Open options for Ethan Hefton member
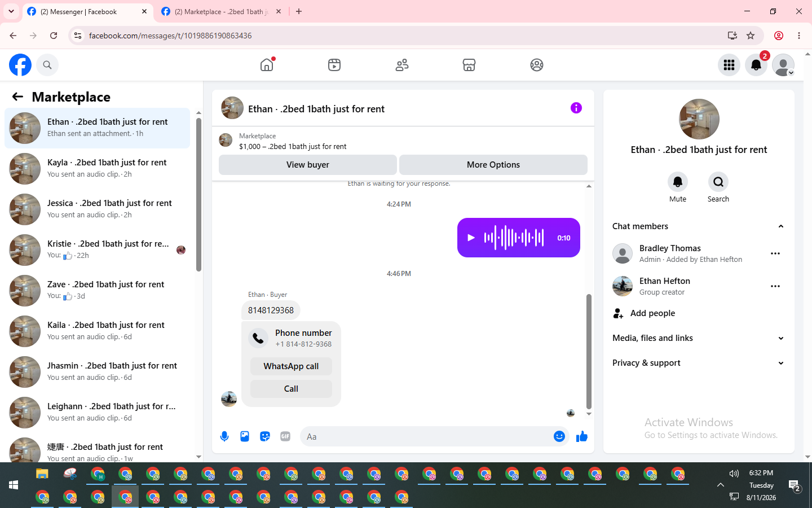This screenshot has width=812, height=508. [x=775, y=286]
